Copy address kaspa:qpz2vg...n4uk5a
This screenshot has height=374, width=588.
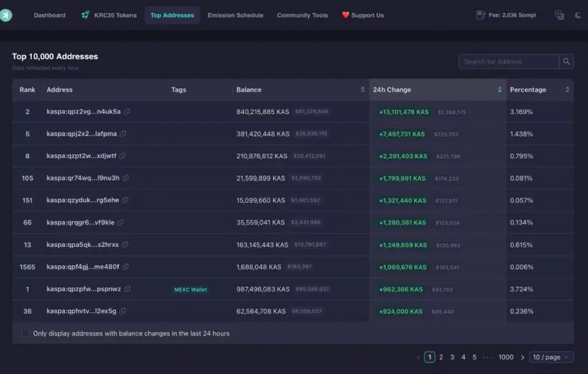(127, 111)
